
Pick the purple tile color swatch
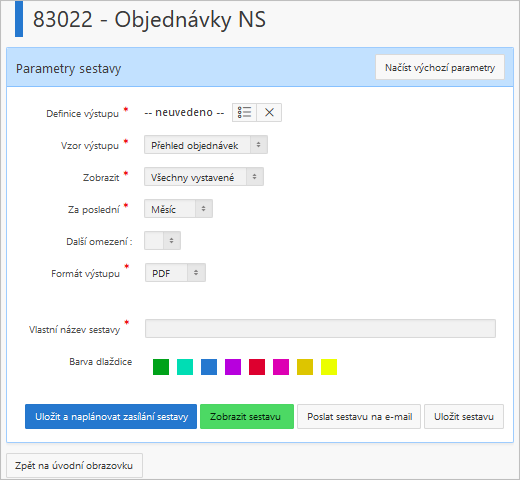click(233, 367)
